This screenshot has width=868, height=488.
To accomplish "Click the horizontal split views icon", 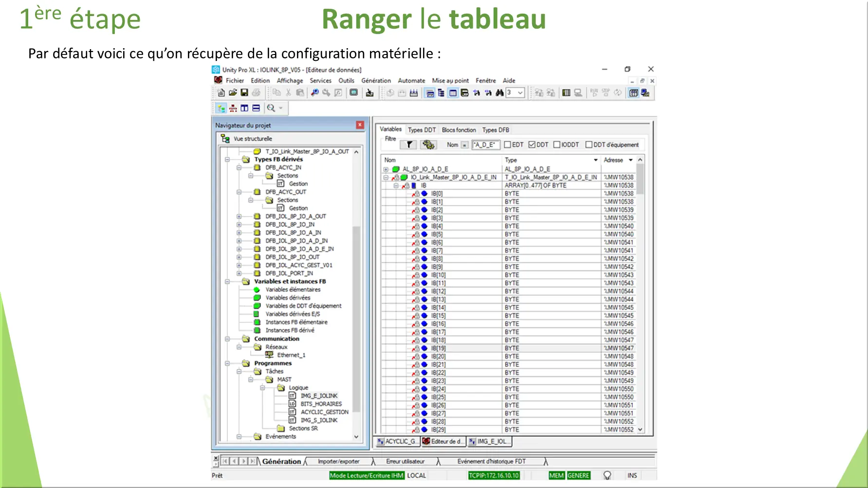I will pyautogui.click(x=256, y=108).
